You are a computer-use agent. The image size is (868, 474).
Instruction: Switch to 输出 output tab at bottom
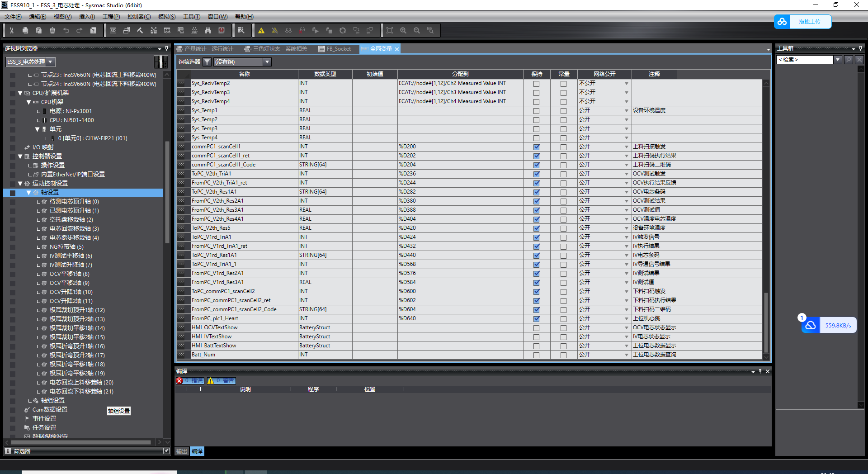(181, 451)
